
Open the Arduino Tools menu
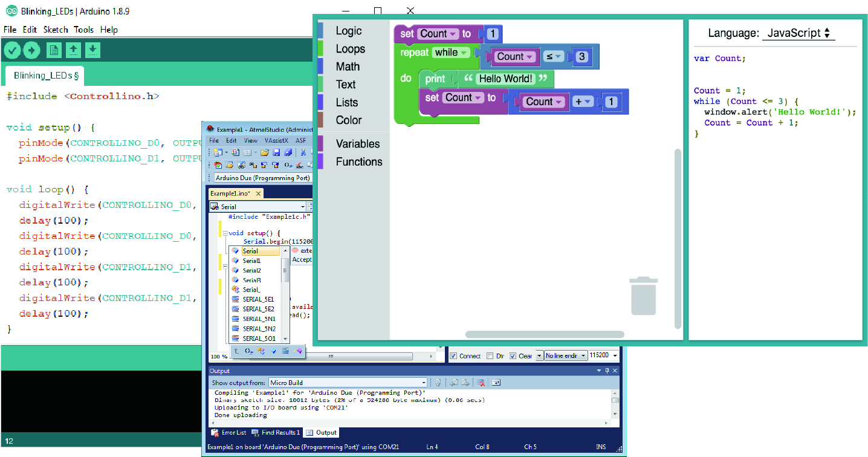[83, 30]
